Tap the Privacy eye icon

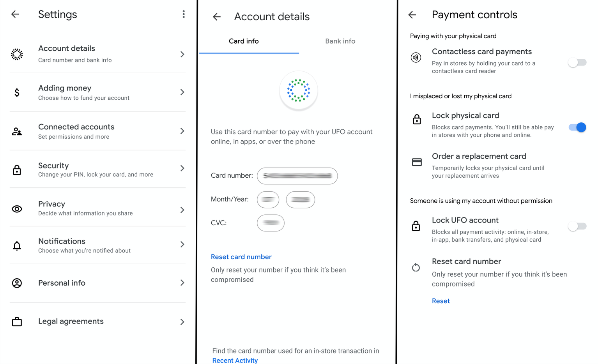[17, 209]
